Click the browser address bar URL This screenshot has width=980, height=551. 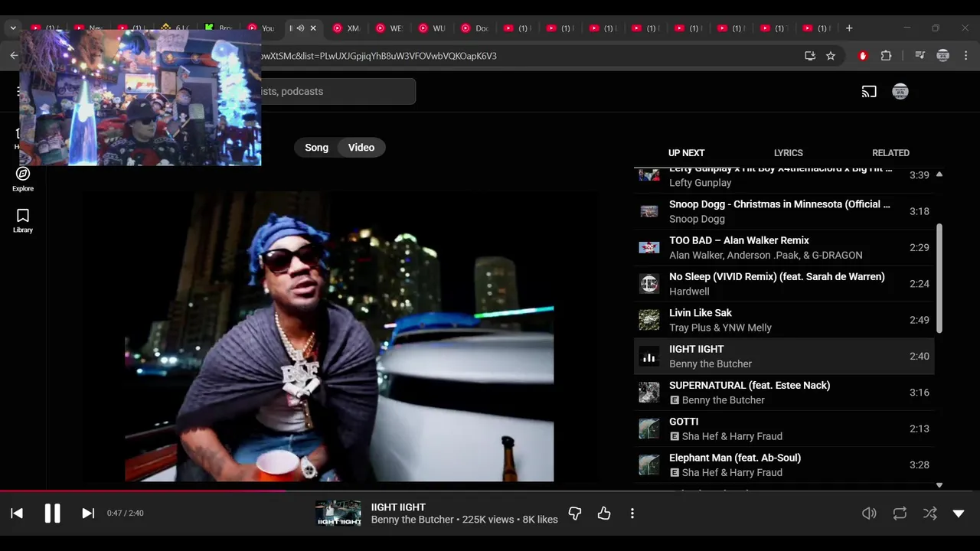378,56
